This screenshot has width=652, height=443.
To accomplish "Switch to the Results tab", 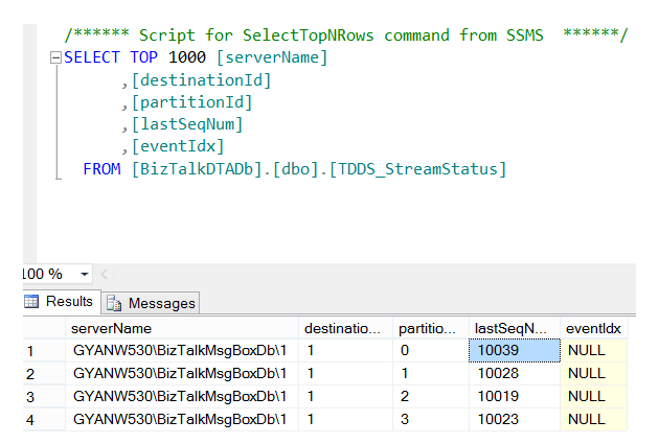I will click(59, 301).
